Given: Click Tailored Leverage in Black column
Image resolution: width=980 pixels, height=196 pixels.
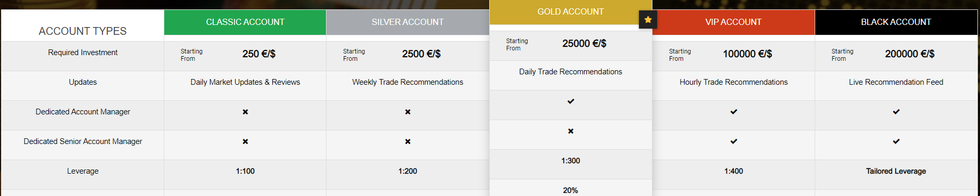Looking at the screenshot, I should click(896, 171).
